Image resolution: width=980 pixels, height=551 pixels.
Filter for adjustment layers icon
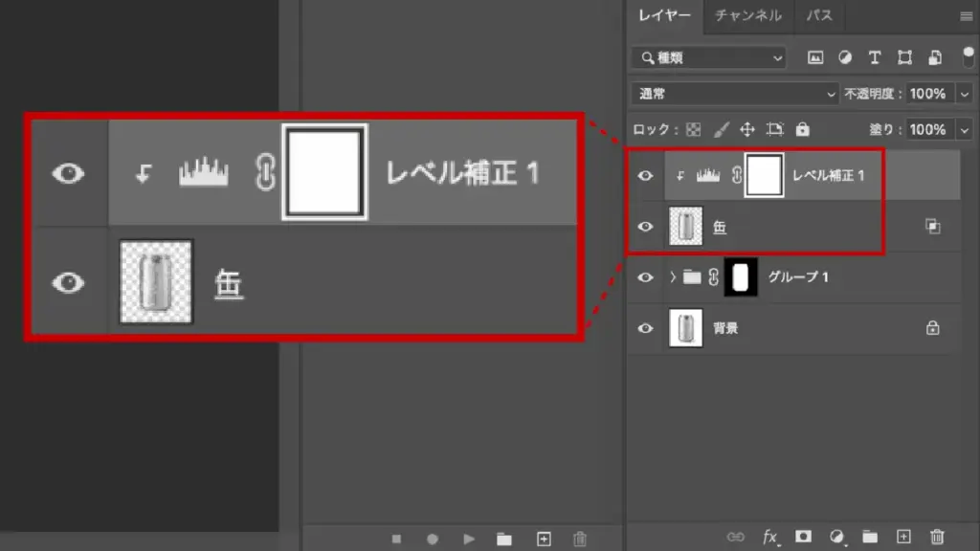844,57
